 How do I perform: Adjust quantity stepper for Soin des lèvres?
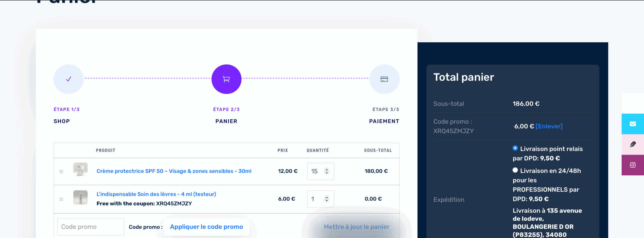click(x=327, y=199)
